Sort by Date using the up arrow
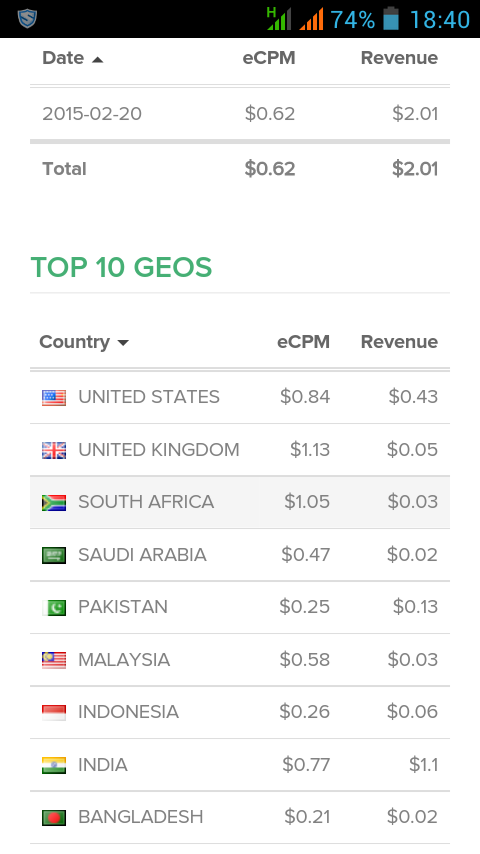This screenshot has height=854, width=480. click(98, 59)
